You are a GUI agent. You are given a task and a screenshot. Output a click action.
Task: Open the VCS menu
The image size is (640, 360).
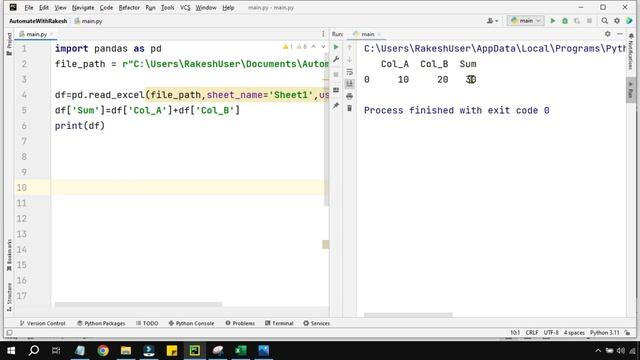tap(185, 8)
